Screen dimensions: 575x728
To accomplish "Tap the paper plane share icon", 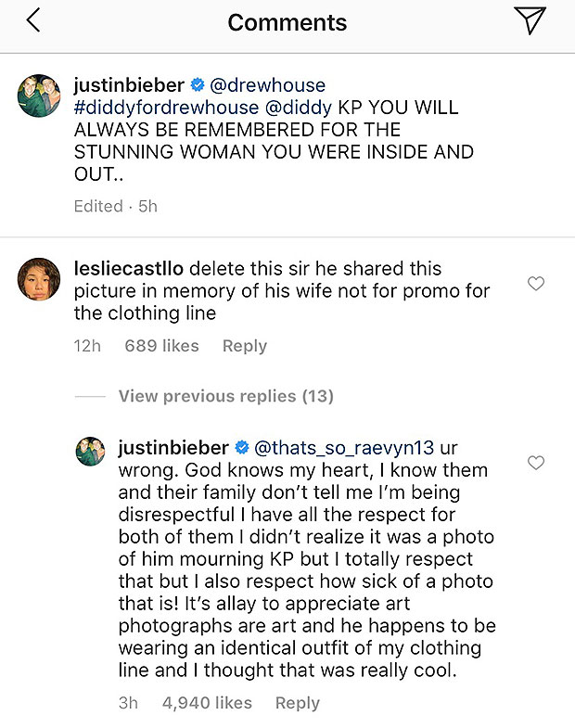I will (530, 21).
